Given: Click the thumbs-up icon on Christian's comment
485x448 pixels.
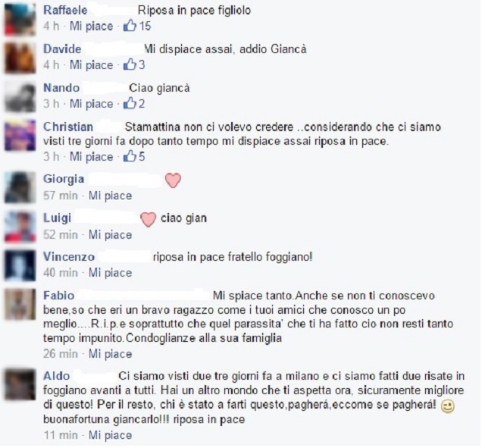Looking at the screenshot, I should pos(130,156).
